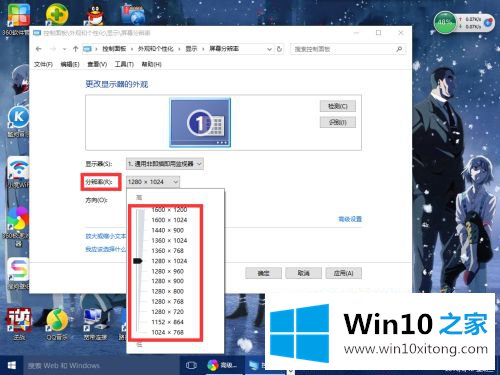Select the 1600 × 1024 resolution
The height and width of the screenshot is (375, 500).
pyautogui.click(x=169, y=220)
